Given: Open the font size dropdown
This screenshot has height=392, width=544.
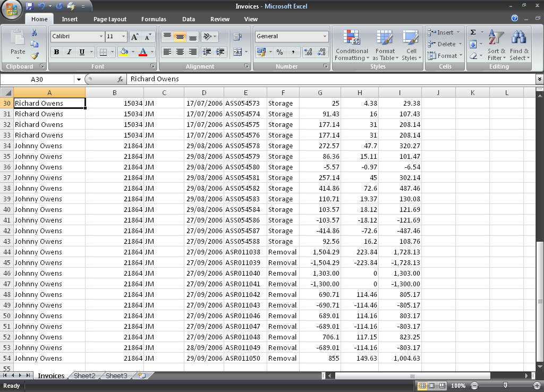Looking at the screenshot, I should [x=124, y=37].
